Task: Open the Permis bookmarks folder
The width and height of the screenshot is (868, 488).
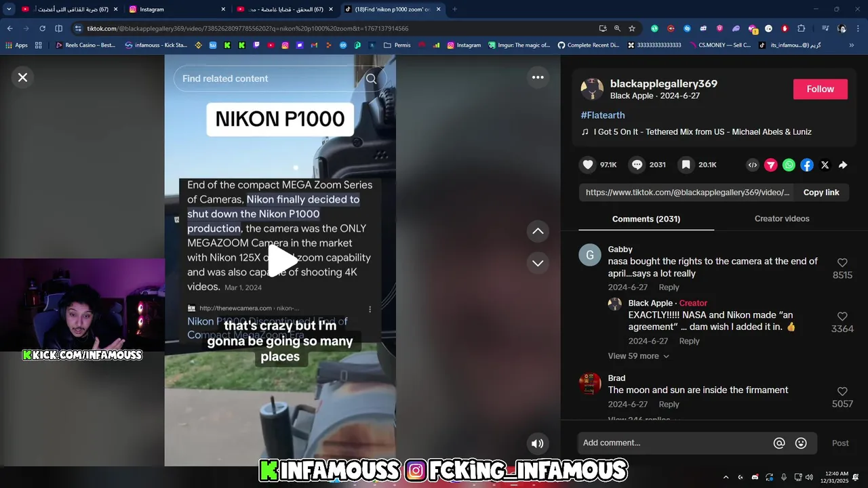Action: tap(397, 45)
